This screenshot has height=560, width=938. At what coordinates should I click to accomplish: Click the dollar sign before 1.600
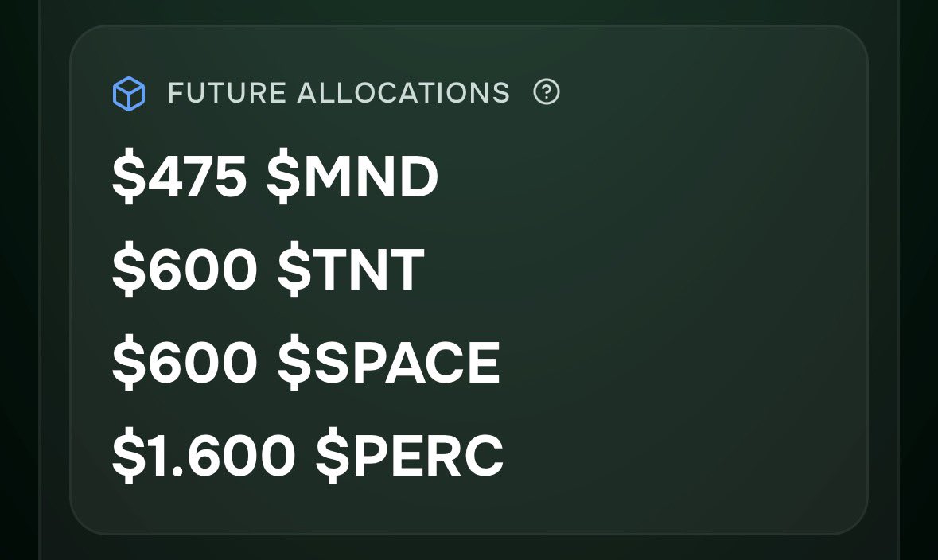[127, 456]
